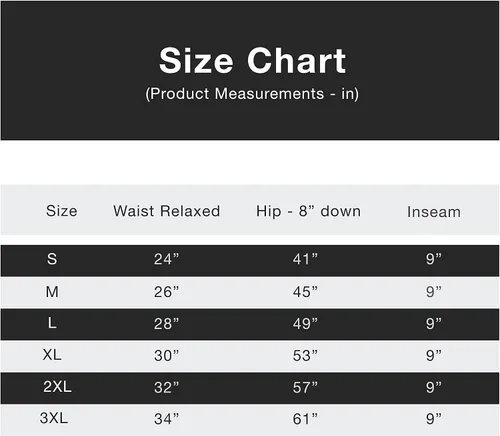Select the Size column header
Screen dimensions: 500x436
coord(62,211)
